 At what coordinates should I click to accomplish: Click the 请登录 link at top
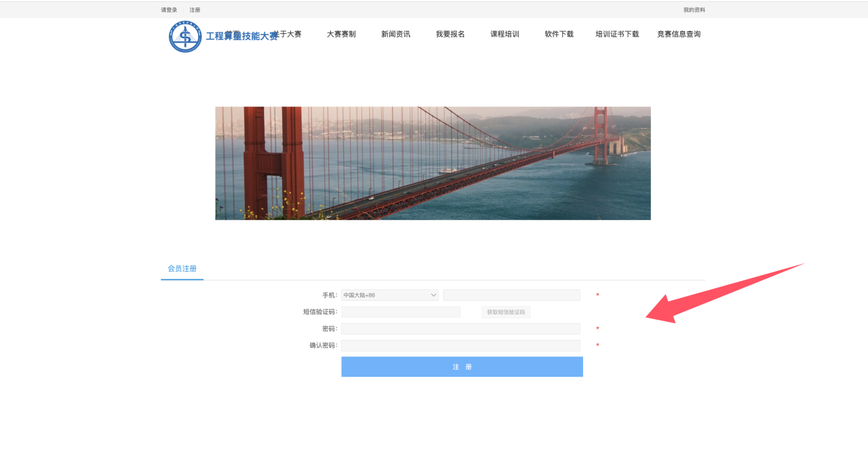click(x=169, y=10)
